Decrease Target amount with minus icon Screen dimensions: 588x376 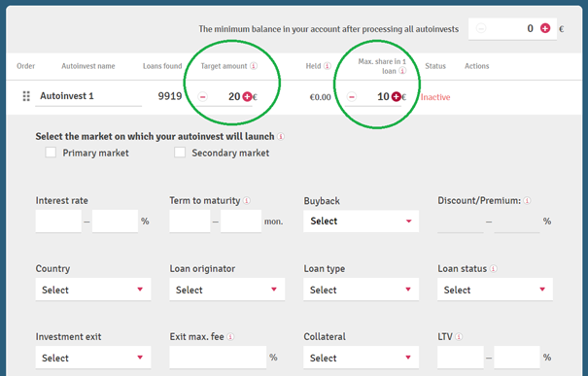[202, 97]
